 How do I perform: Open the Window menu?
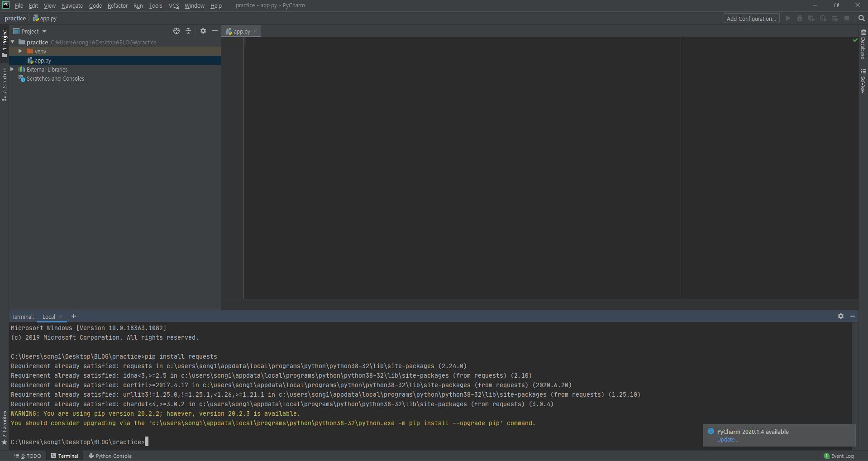(194, 5)
